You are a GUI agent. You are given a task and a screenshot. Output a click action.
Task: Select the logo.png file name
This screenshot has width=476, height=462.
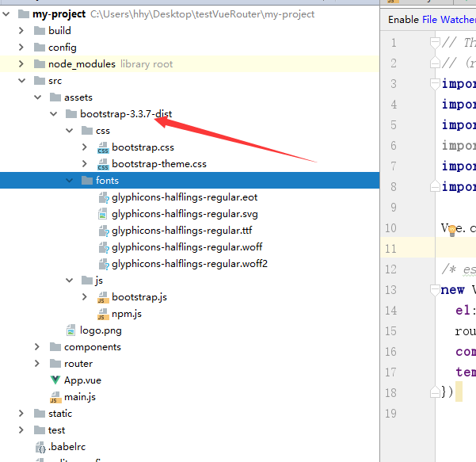click(101, 330)
